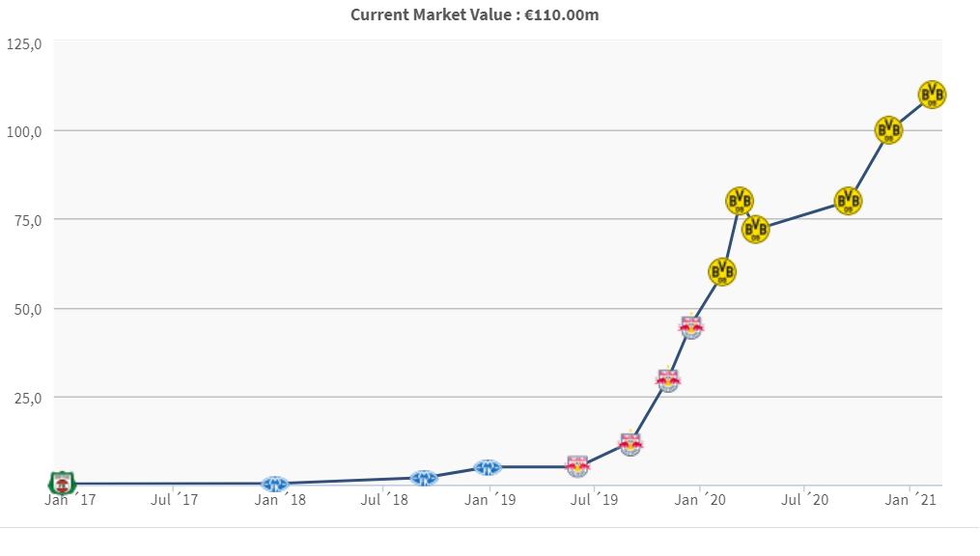Select the Molde marker at Jan '18

(x=275, y=484)
